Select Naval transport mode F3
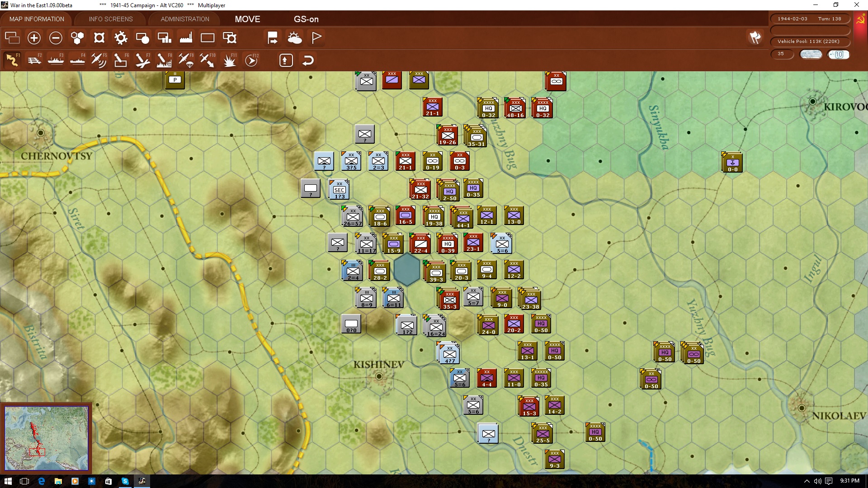The width and height of the screenshot is (868, 488). pos(56,60)
